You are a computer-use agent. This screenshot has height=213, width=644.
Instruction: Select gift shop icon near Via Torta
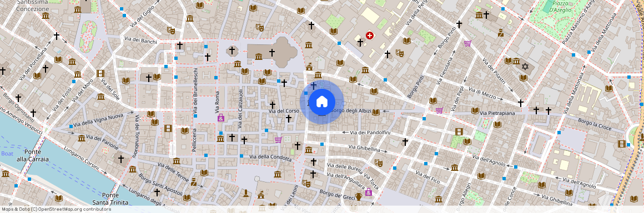(x=369, y=192)
